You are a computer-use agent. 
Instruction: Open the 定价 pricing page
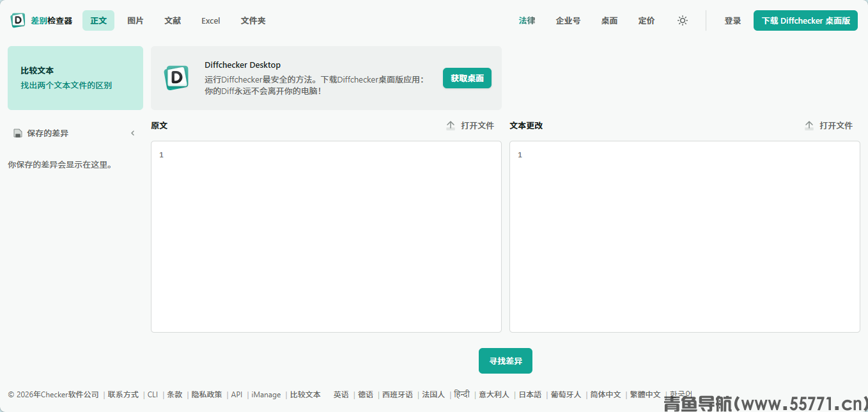pyautogui.click(x=646, y=20)
